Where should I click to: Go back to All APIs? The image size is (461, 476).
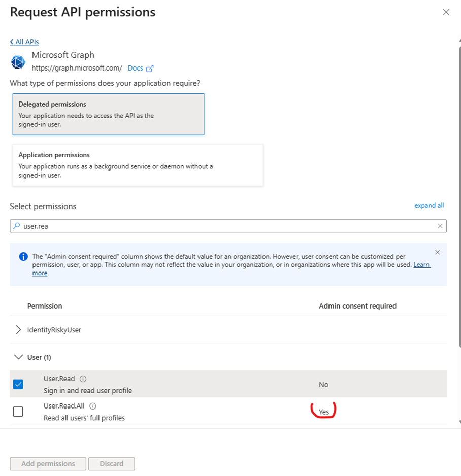24,42
